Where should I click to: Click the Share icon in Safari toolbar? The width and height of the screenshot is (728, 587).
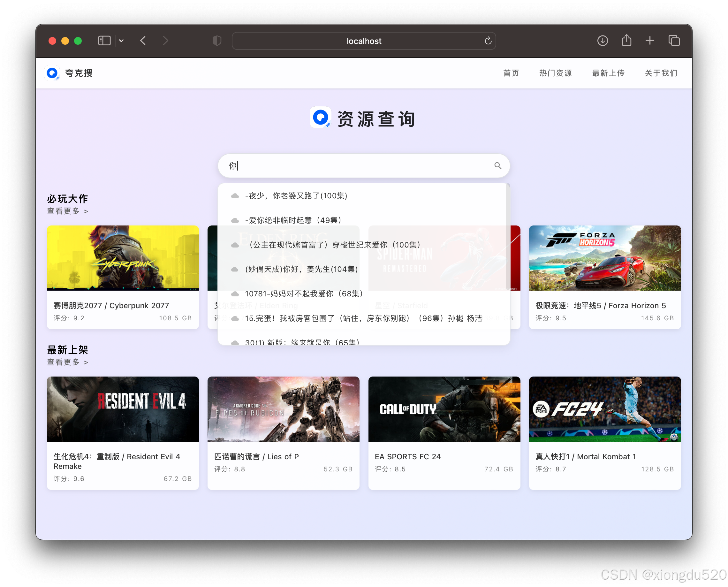[x=626, y=40]
